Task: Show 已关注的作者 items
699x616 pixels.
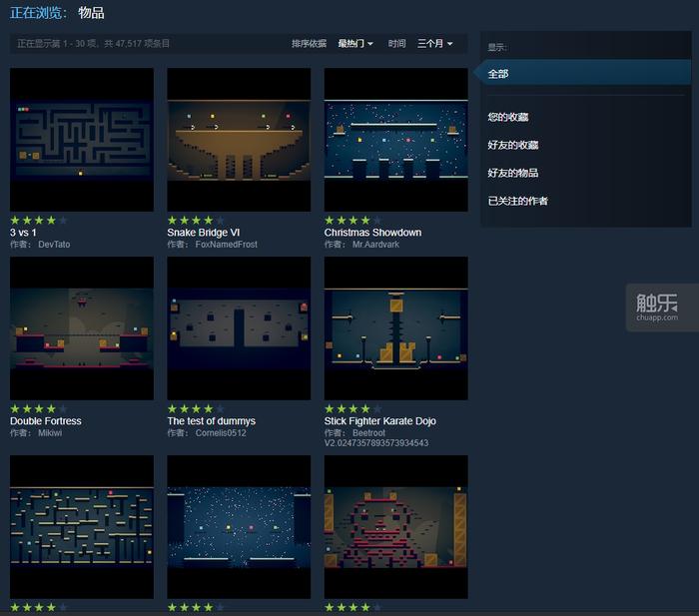Action: point(517,201)
